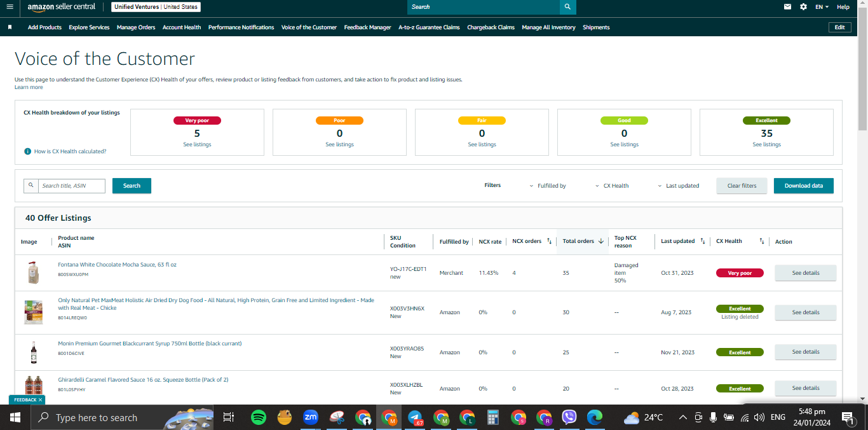Click the Edit button in nav bar

(839, 27)
